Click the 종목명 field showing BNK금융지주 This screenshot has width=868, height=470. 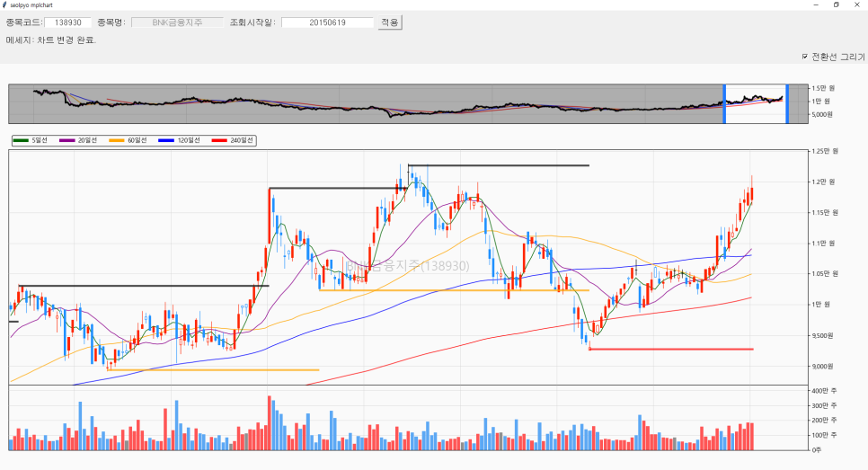coord(177,22)
